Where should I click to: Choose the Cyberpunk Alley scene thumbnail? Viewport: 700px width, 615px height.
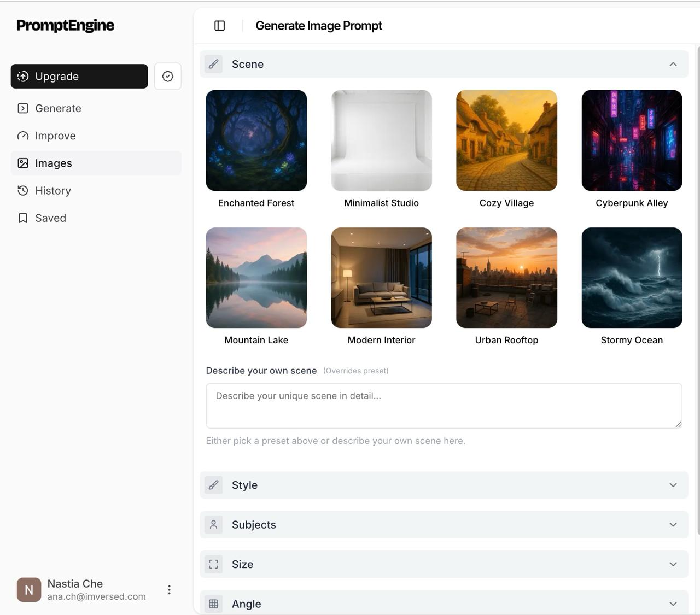[632, 140]
